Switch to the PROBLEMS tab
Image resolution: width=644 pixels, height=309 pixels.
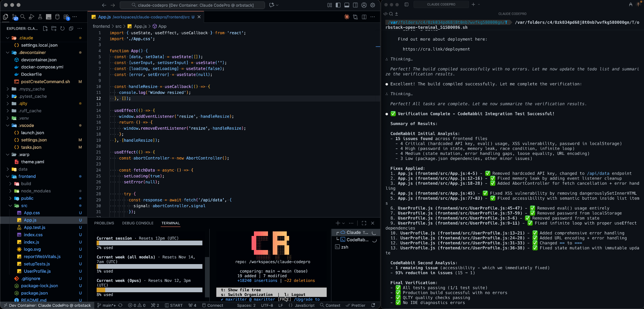click(x=104, y=223)
